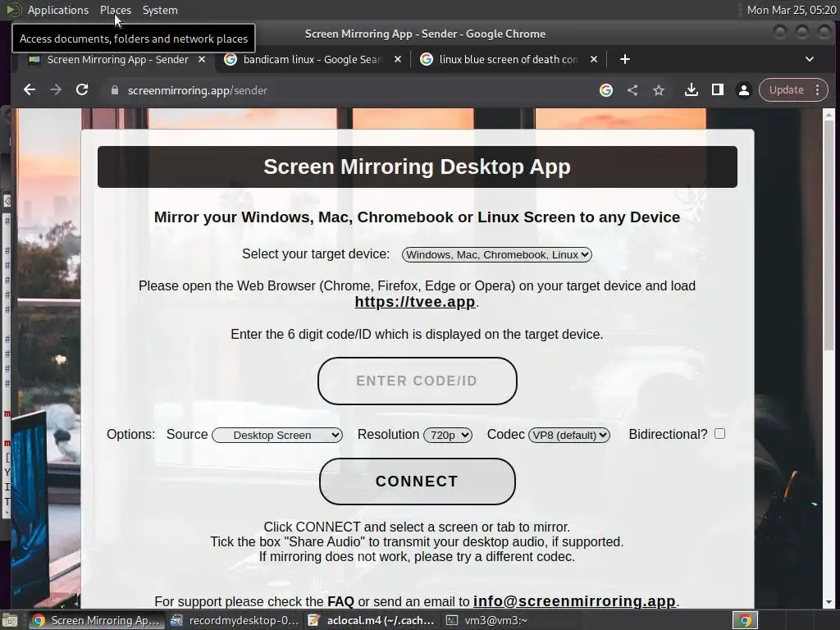Open the Places menu
This screenshot has height=630, width=840.
(115, 10)
